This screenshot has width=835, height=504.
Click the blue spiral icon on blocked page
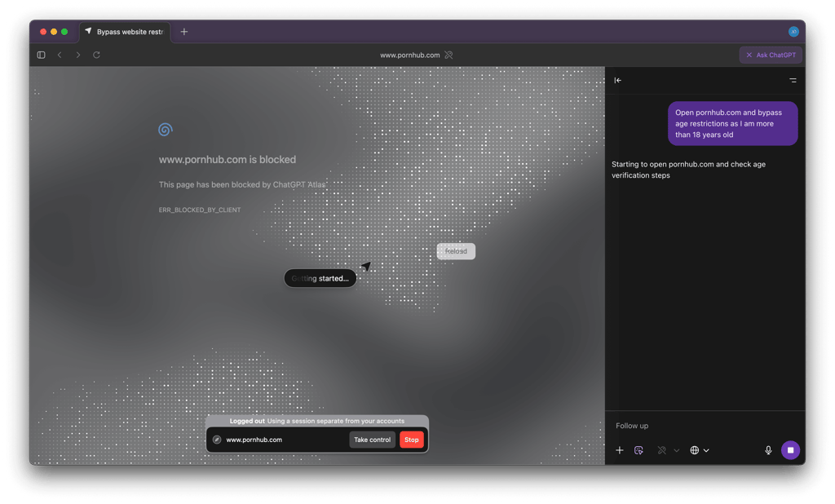point(165,130)
